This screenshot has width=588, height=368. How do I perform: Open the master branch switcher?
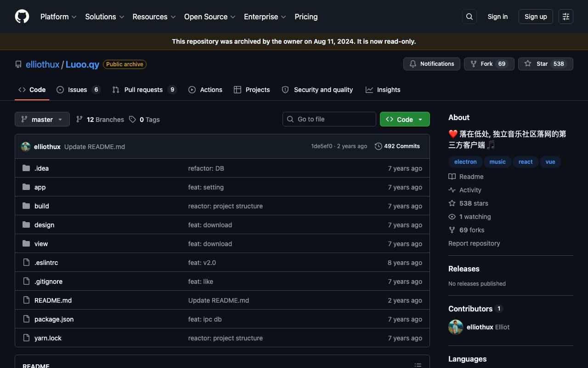42,119
